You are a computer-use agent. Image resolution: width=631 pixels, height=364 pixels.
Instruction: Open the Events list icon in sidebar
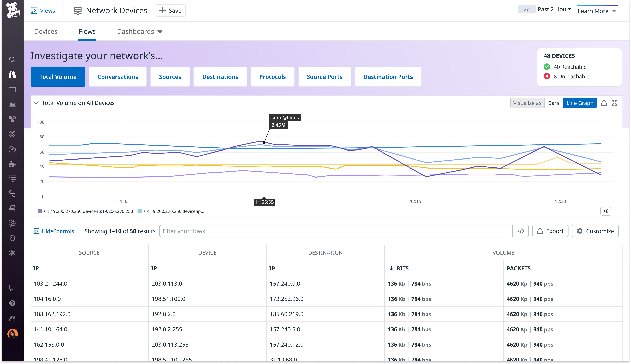(x=12, y=89)
